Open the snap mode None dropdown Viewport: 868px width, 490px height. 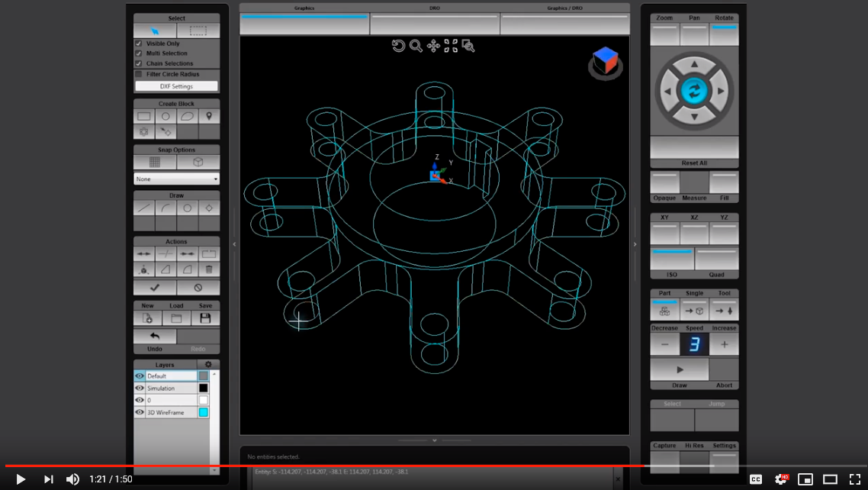pyautogui.click(x=177, y=179)
